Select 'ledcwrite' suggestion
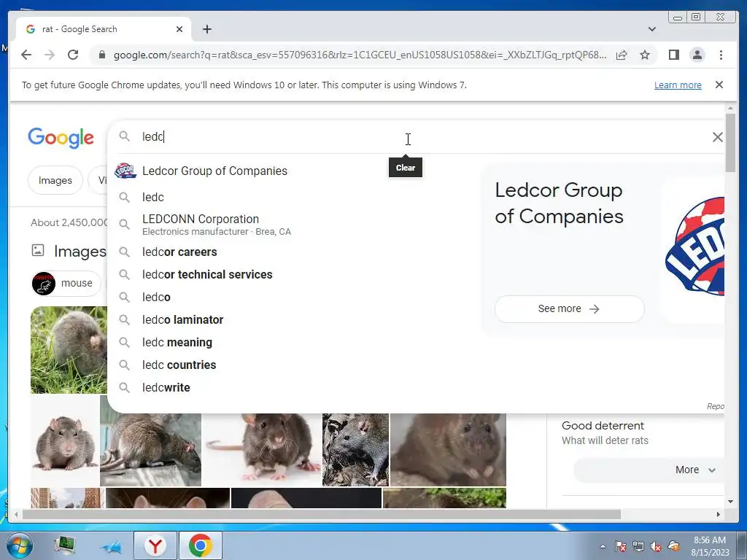 [293, 388]
